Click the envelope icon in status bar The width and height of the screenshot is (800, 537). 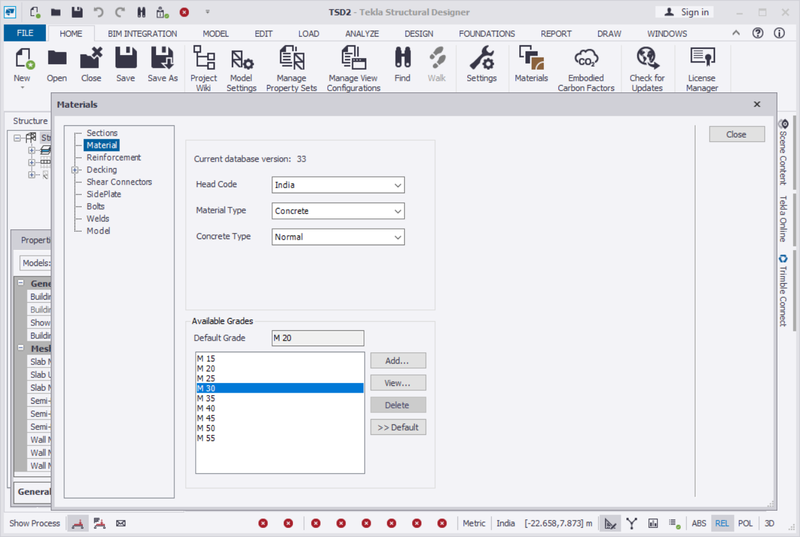120,523
